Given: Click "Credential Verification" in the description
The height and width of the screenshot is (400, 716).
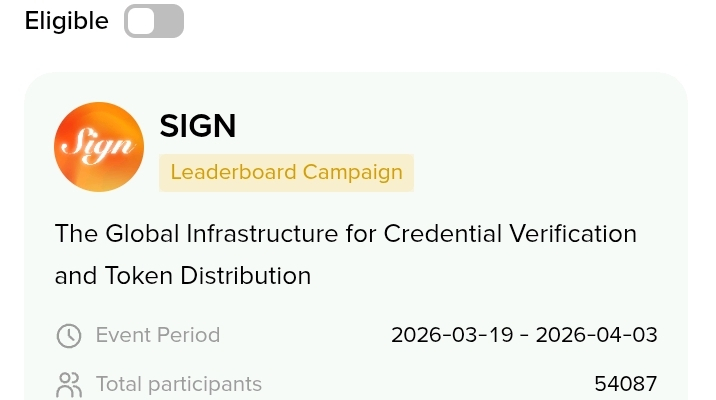Looking at the screenshot, I should coord(510,234).
